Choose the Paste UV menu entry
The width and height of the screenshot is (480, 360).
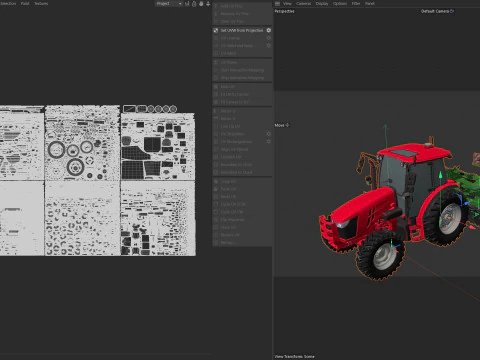[242, 189]
